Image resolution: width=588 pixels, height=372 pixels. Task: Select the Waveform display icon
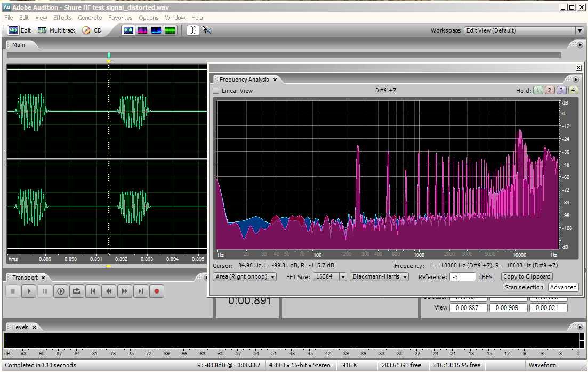(x=128, y=30)
